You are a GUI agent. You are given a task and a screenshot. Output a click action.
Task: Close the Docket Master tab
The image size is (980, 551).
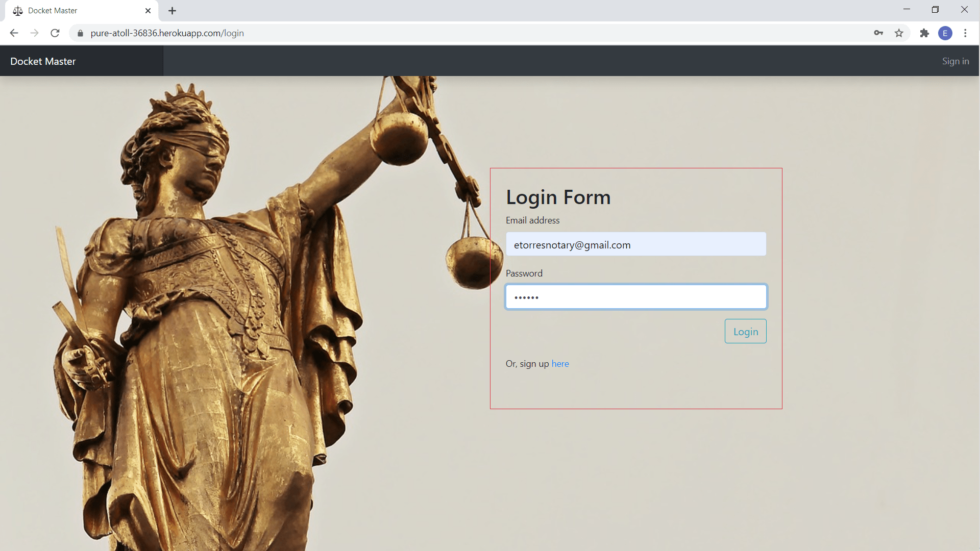coord(148,11)
